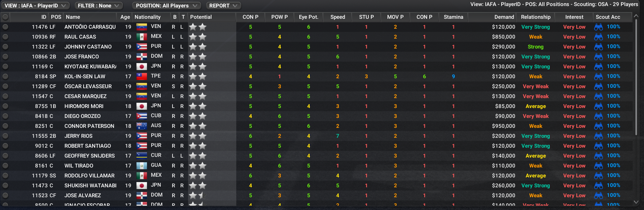Viewport: 644px width, 210px height.
Task: Click binoculars icon in Jerry Rios row
Action: 598,136
